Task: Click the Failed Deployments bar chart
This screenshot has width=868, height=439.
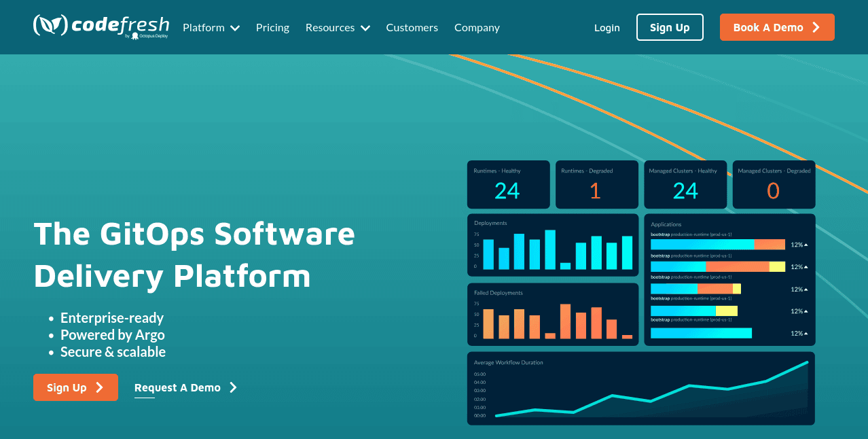Action: [553, 315]
